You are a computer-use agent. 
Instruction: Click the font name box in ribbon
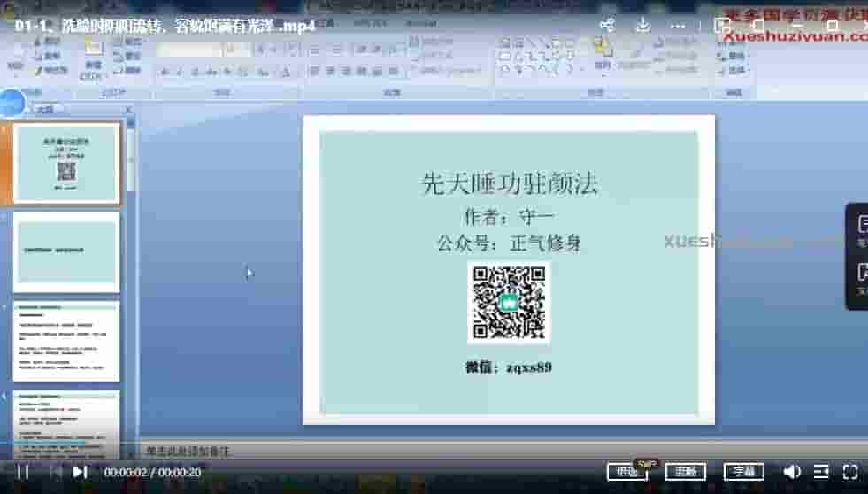188,50
